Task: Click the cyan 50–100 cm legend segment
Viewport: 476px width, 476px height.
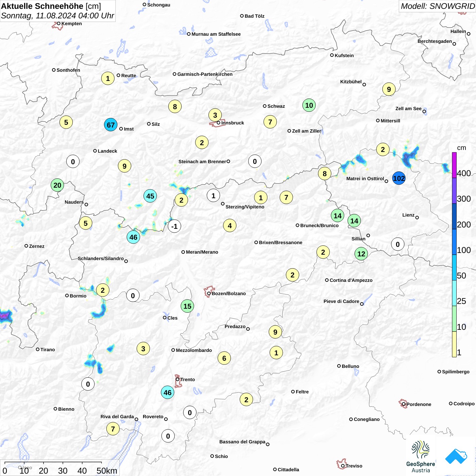Action: pyautogui.click(x=454, y=267)
